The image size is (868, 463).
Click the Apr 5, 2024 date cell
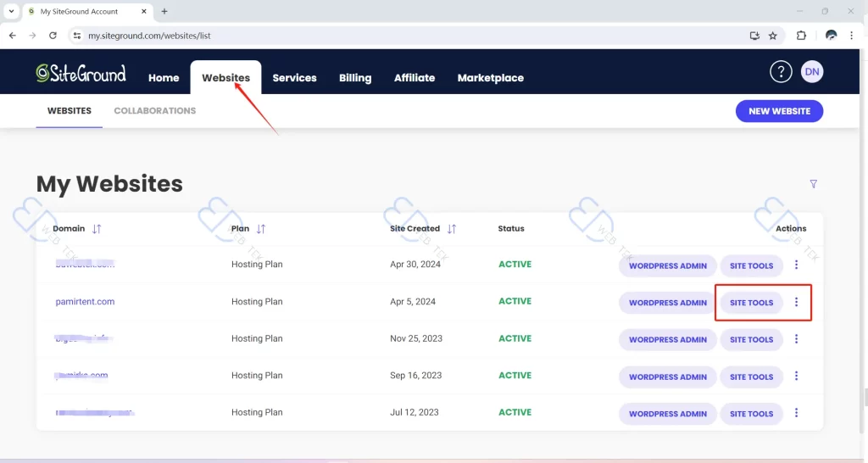(413, 302)
